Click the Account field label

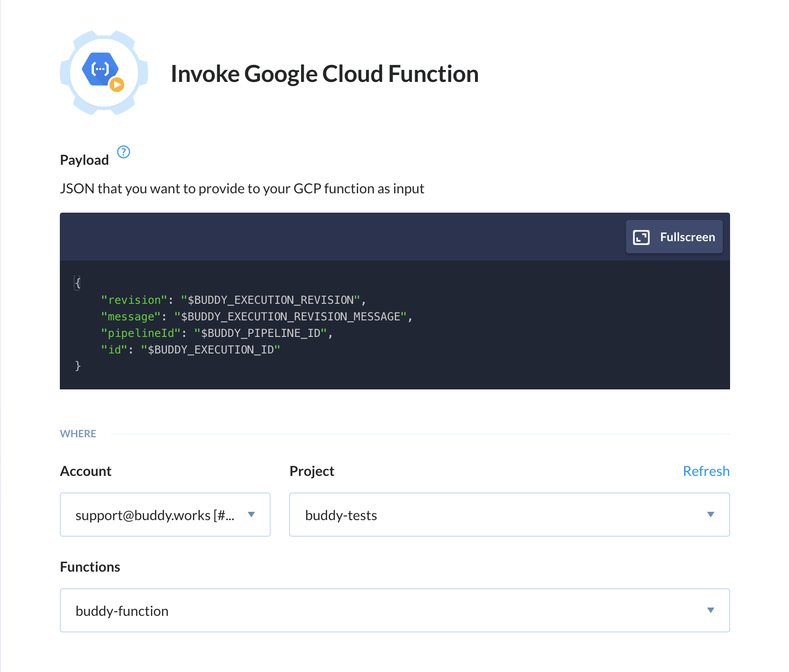tap(86, 471)
